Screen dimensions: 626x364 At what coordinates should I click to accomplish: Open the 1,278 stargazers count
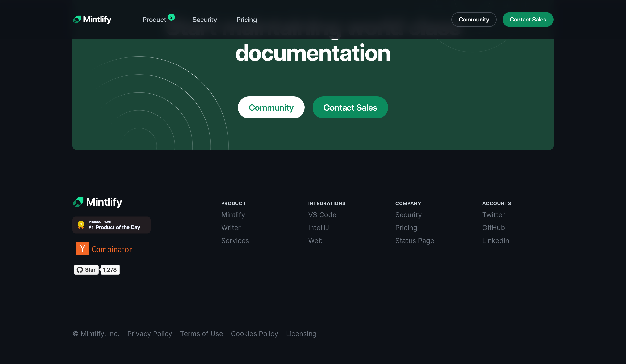(110, 269)
